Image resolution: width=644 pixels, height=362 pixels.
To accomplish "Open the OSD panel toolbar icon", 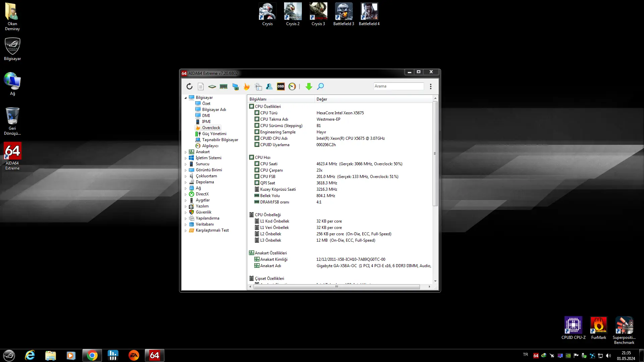I will coord(281,86).
